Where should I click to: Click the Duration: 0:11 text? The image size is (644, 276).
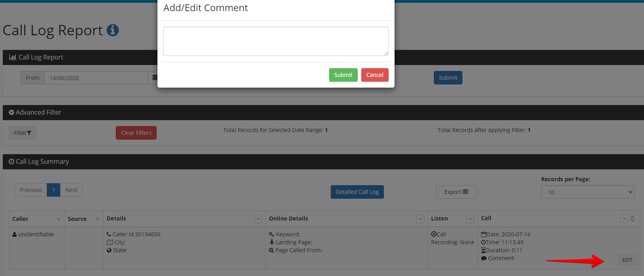tap(504, 250)
